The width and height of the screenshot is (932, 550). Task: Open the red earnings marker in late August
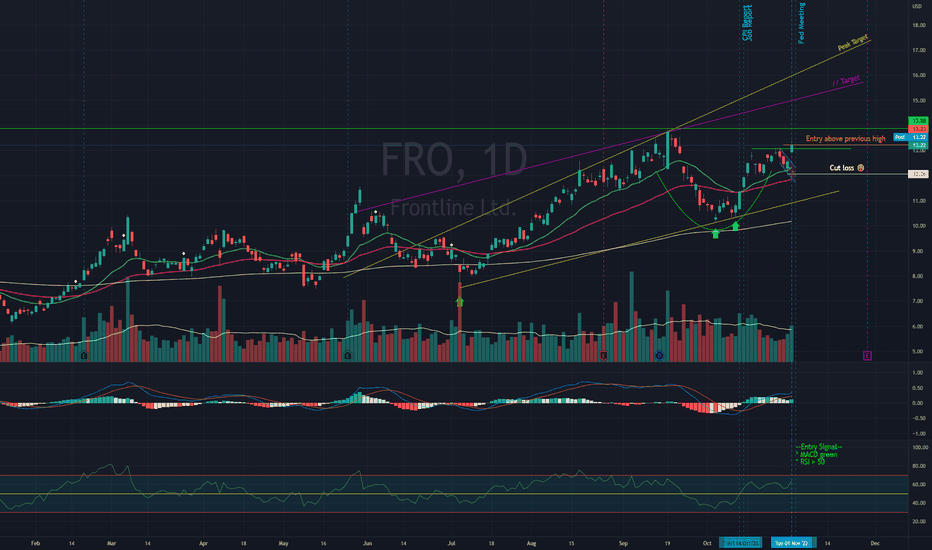point(603,356)
